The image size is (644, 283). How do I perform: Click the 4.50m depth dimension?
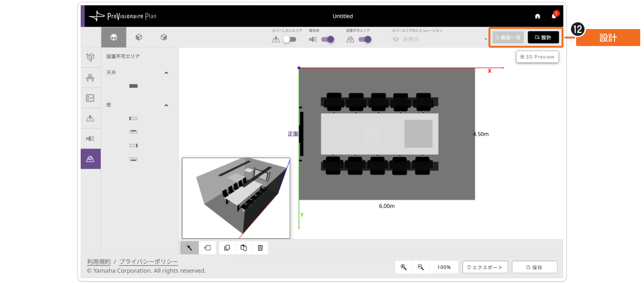click(481, 134)
